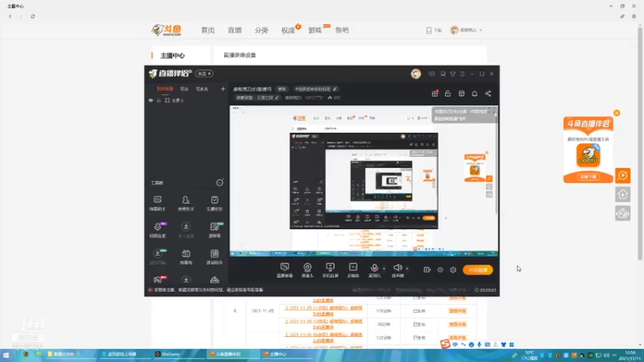Click the download link in the Douyu header
The width and height of the screenshot is (644, 362).
pos(434,31)
